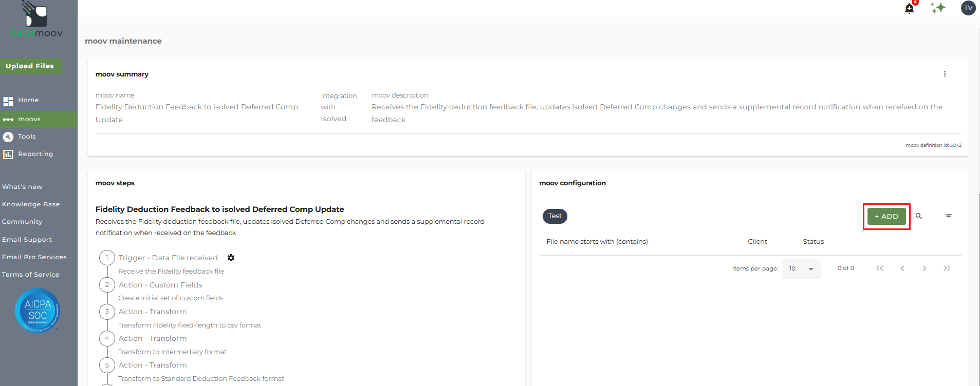Click Action - Custom Fields step

[x=160, y=285]
